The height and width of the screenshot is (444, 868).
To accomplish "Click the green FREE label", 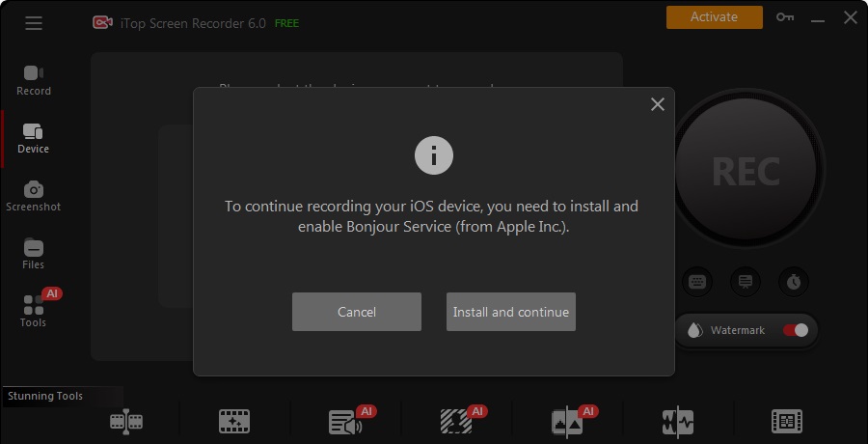I will (x=286, y=23).
